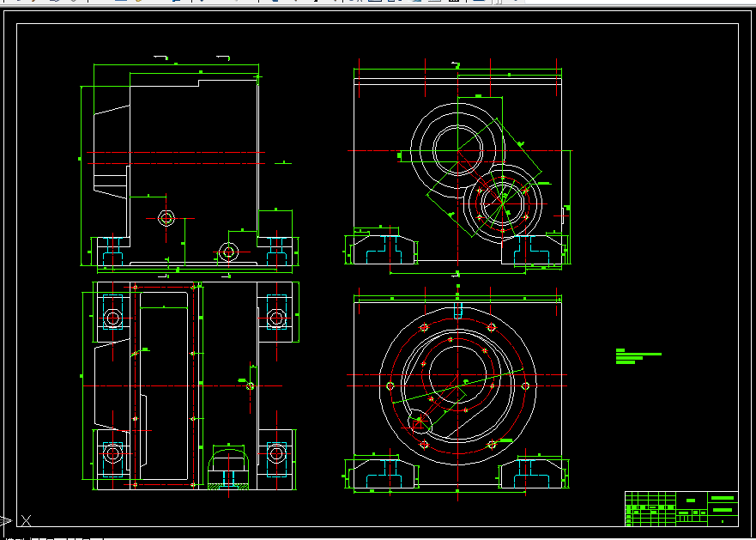Click the UCS axis icon marked X
Viewport: 756px width, 540px height.
pyautogui.click(x=26, y=521)
